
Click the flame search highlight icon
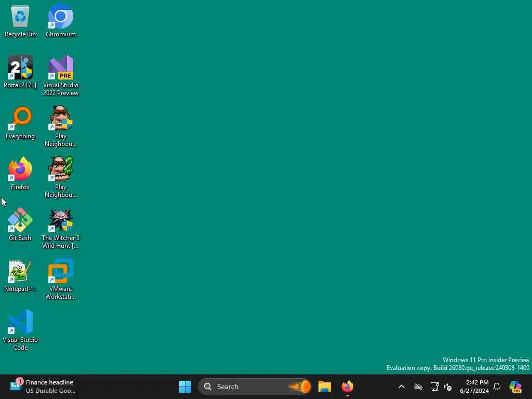tap(299, 387)
